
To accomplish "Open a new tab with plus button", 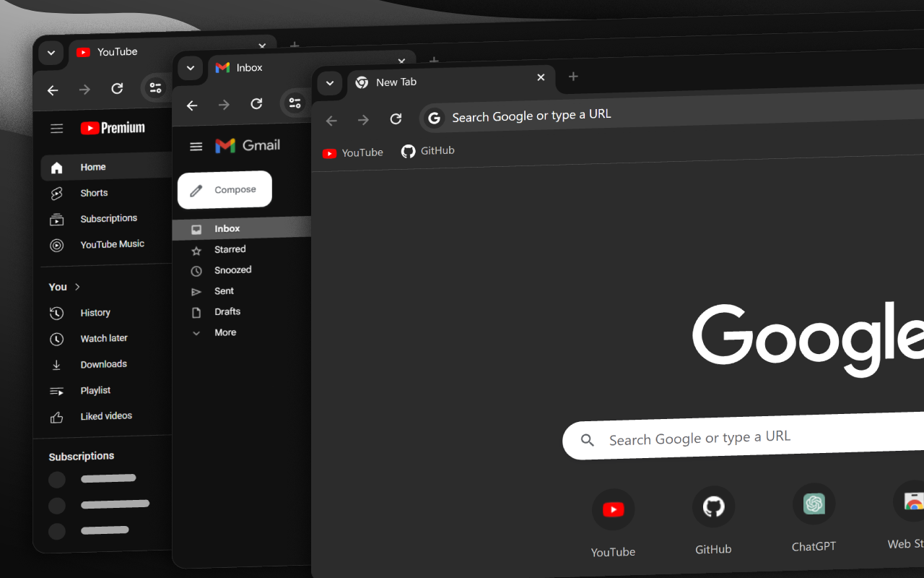I will (573, 77).
